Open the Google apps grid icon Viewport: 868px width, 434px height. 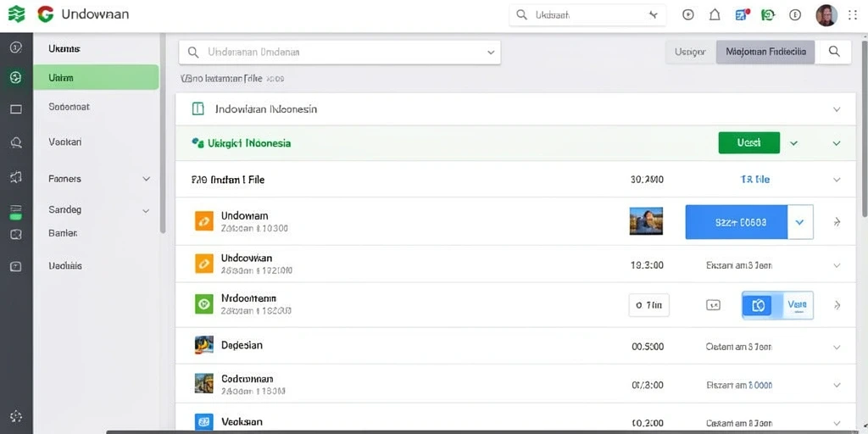point(853,15)
